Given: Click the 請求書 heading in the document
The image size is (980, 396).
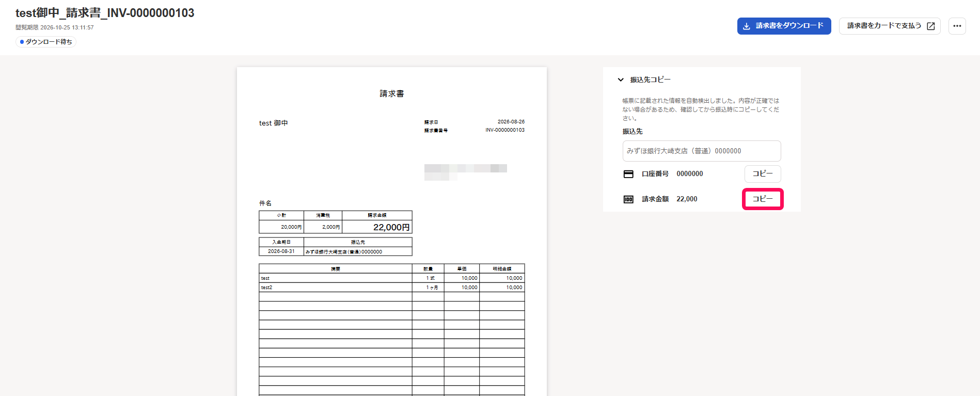Looking at the screenshot, I should click(392, 93).
